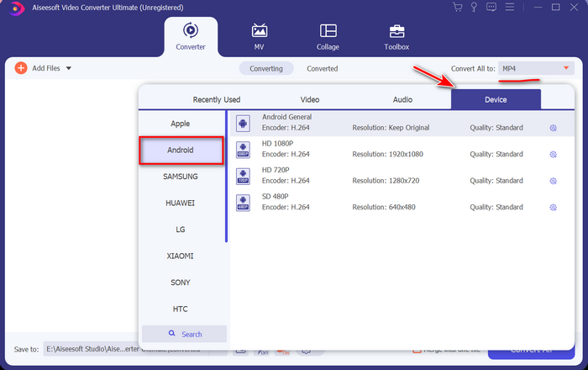This screenshot has width=588, height=370.
Task: Open the hamburger menu icon
Action: (x=509, y=7)
